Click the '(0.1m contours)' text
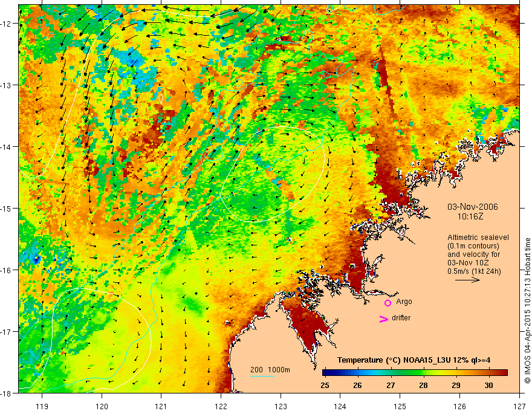 pos(473,246)
